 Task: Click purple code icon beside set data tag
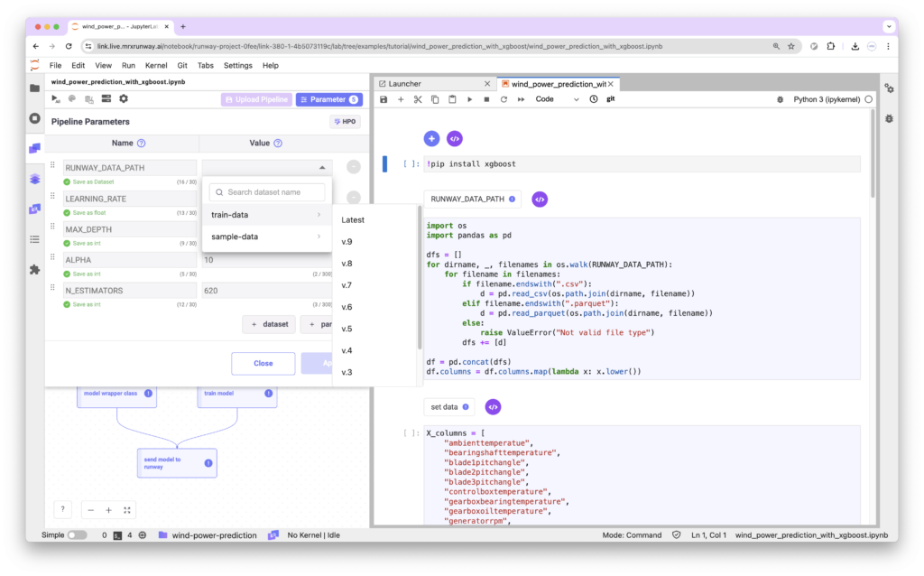pyautogui.click(x=493, y=407)
